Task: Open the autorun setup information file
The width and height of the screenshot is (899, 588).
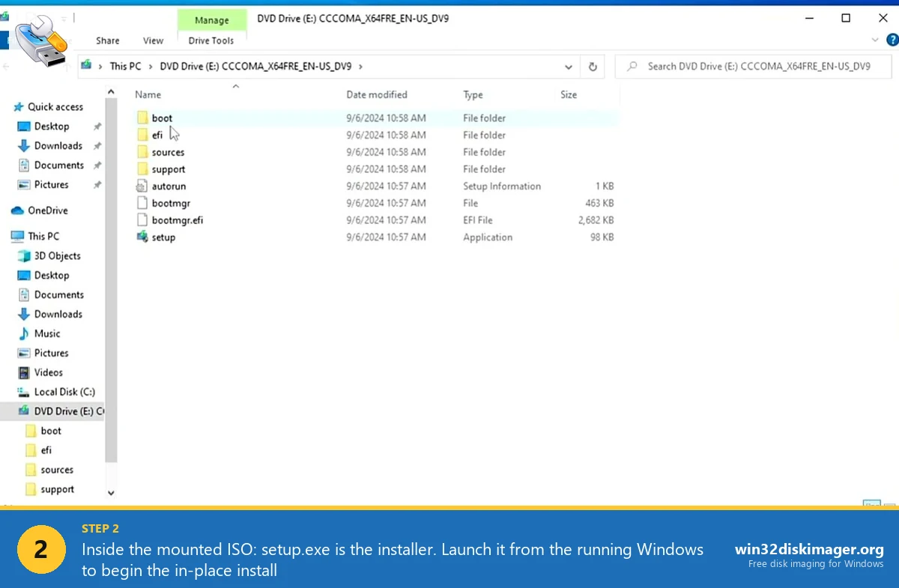Action: (x=169, y=186)
